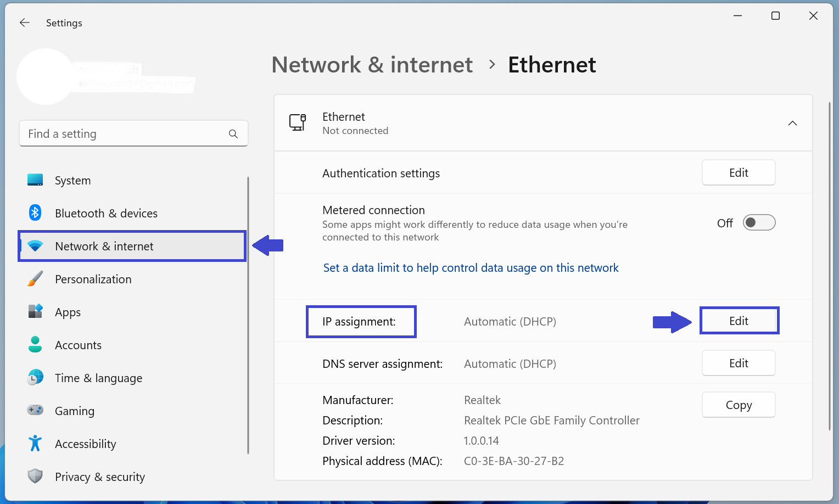Click the Personalization paintbrush icon
Viewport: 839px width, 504px height.
point(35,279)
